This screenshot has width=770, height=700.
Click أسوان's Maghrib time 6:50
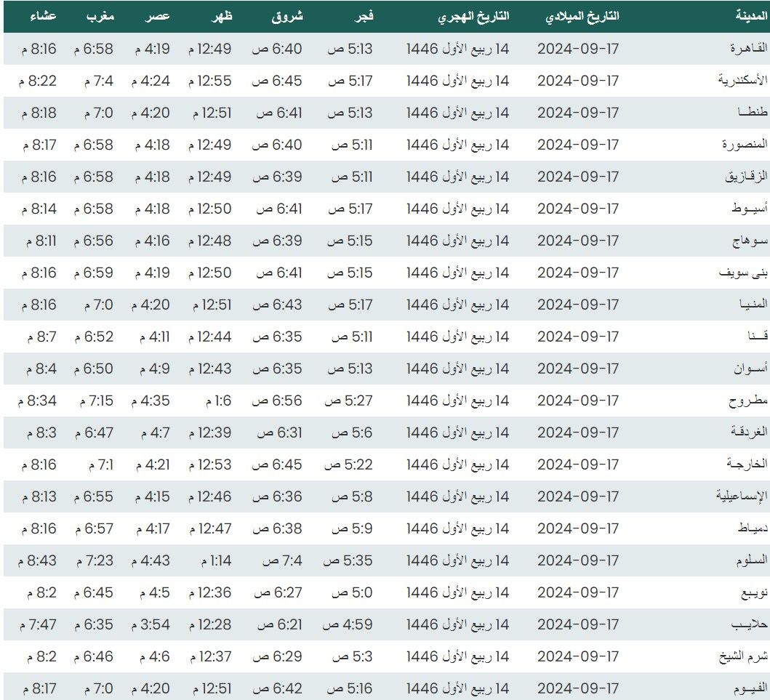pos(93,369)
